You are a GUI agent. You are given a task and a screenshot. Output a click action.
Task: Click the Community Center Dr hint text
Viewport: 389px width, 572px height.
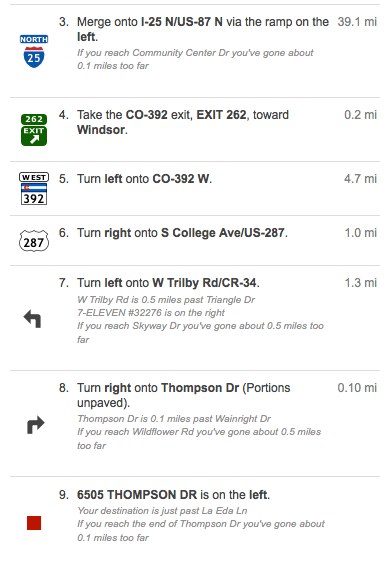click(195, 59)
